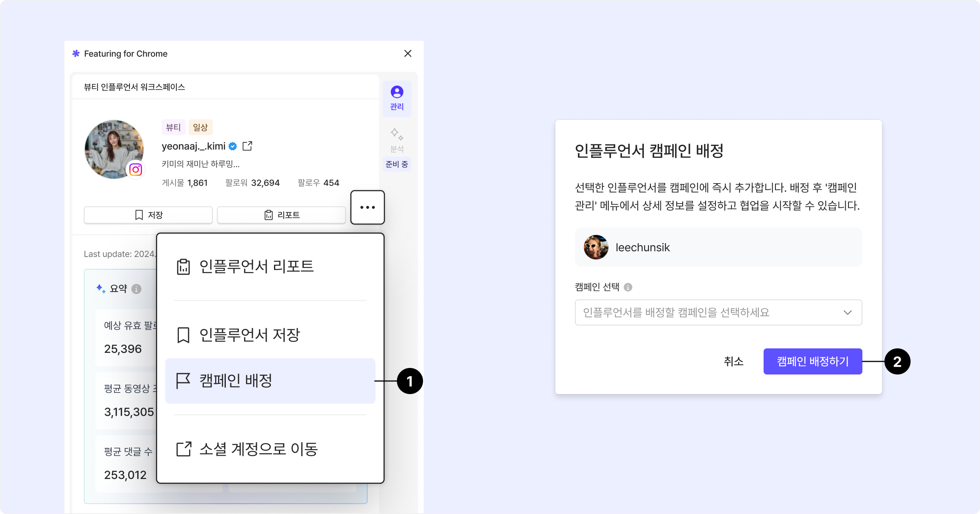
Task: Click leechunsik avatar thumbnail
Action: click(x=596, y=247)
